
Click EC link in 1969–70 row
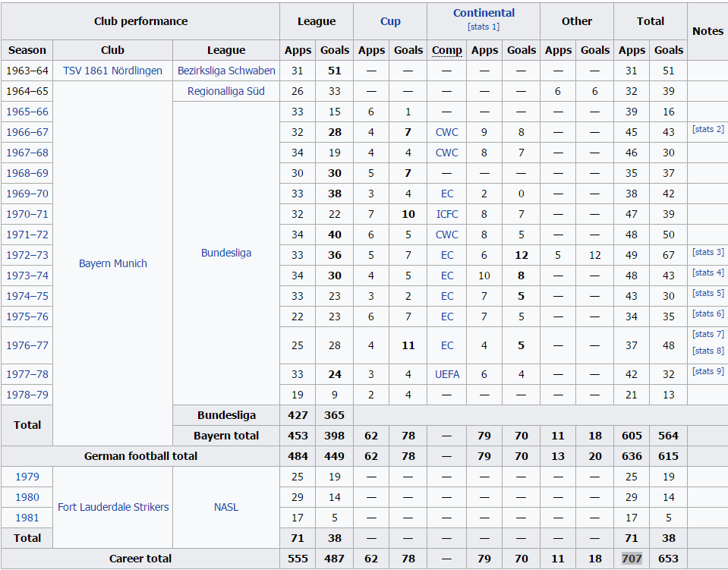[446, 193]
